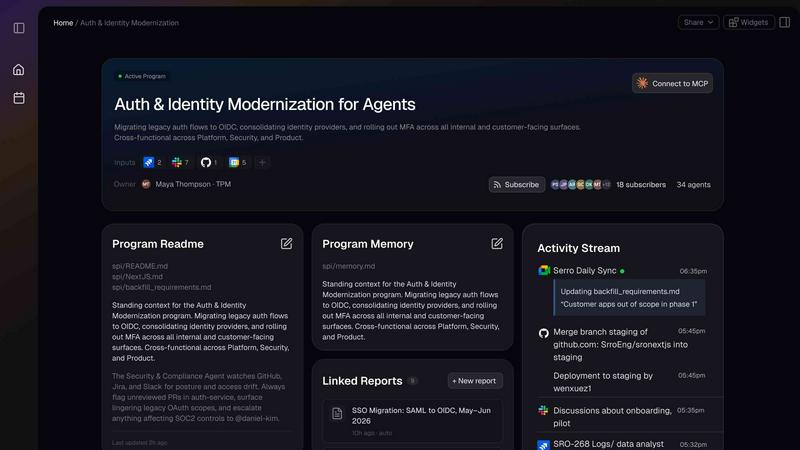800x450 pixels.
Task: Expand the Share dropdown
Action: click(698, 22)
